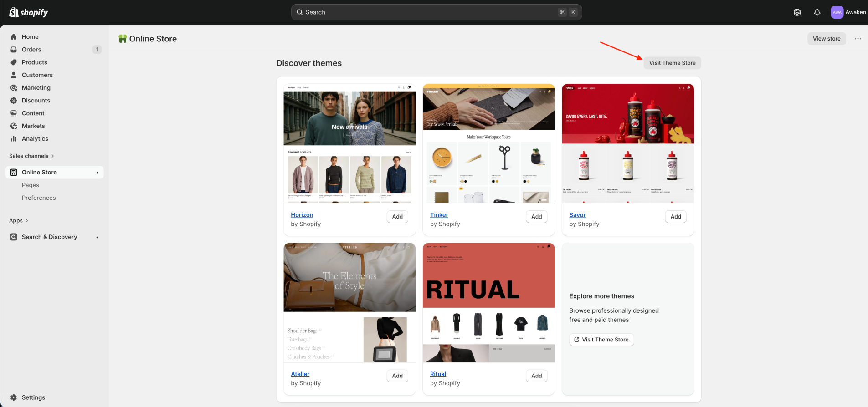Click the Discounts badge icon
The image size is (868, 407).
pyautogui.click(x=14, y=101)
